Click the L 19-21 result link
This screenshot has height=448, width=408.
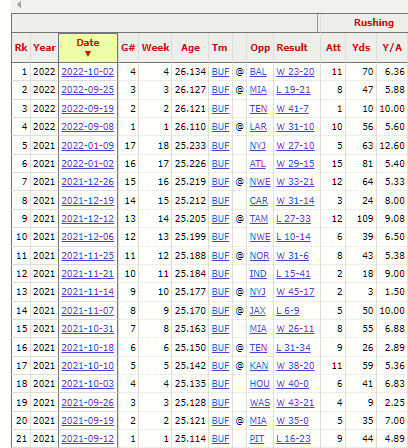pyautogui.click(x=293, y=90)
